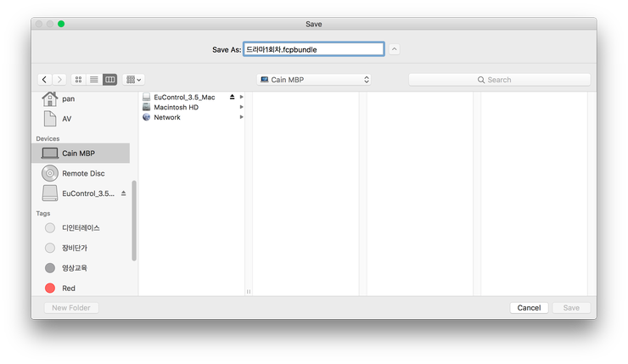Select Remote Disc in sidebar
Screen dimensions: 628x364
[80, 173]
